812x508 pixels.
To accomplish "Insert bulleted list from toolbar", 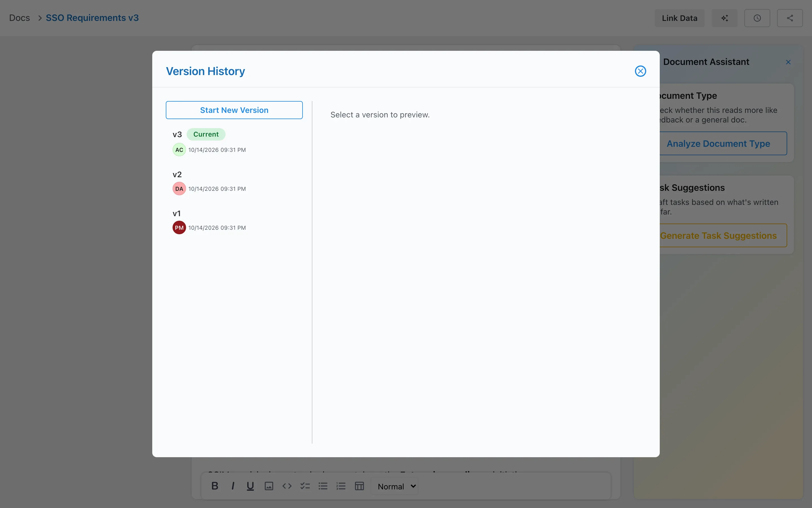I will 323,486.
